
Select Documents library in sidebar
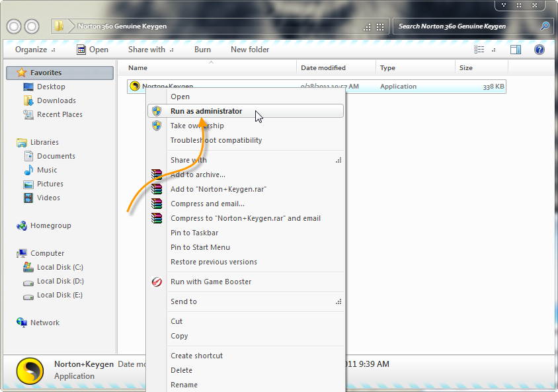point(56,156)
